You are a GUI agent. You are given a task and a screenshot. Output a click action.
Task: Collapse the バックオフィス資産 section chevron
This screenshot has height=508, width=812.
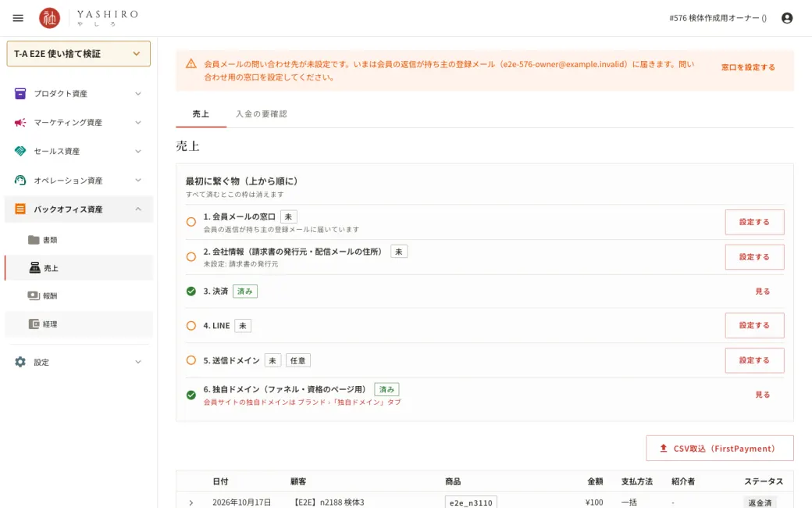[137, 209]
